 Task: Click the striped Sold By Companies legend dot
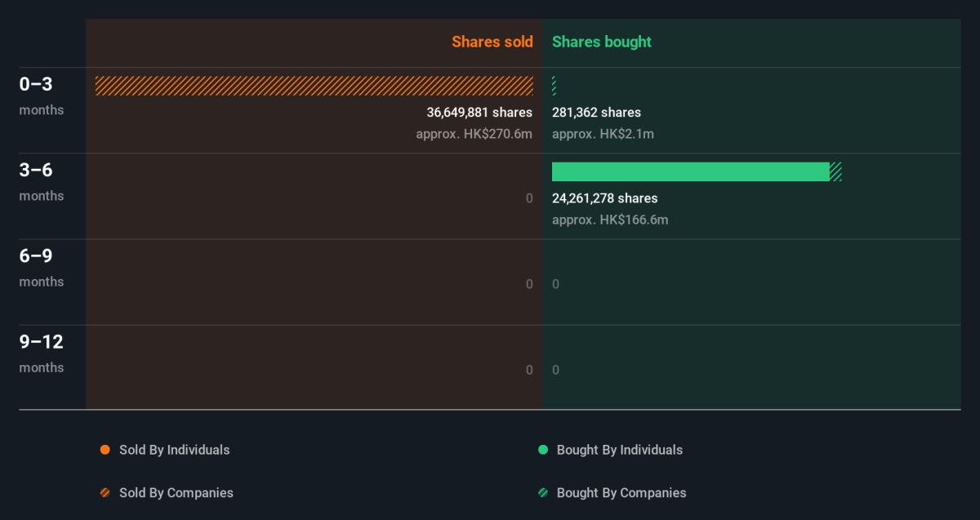pyautogui.click(x=105, y=493)
